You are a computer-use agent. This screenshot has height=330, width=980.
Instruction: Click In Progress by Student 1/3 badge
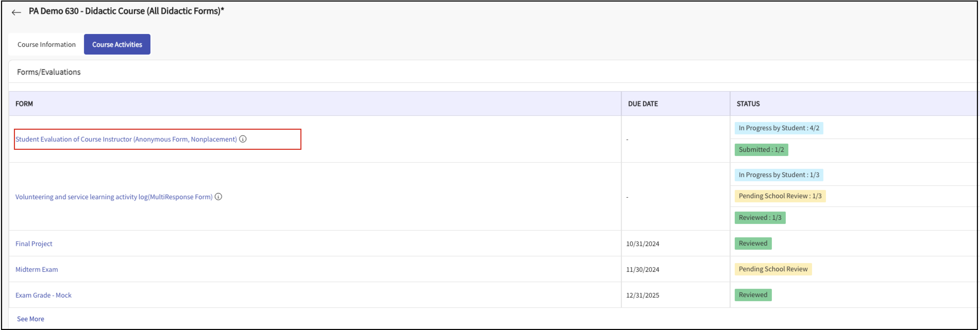pyautogui.click(x=778, y=175)
